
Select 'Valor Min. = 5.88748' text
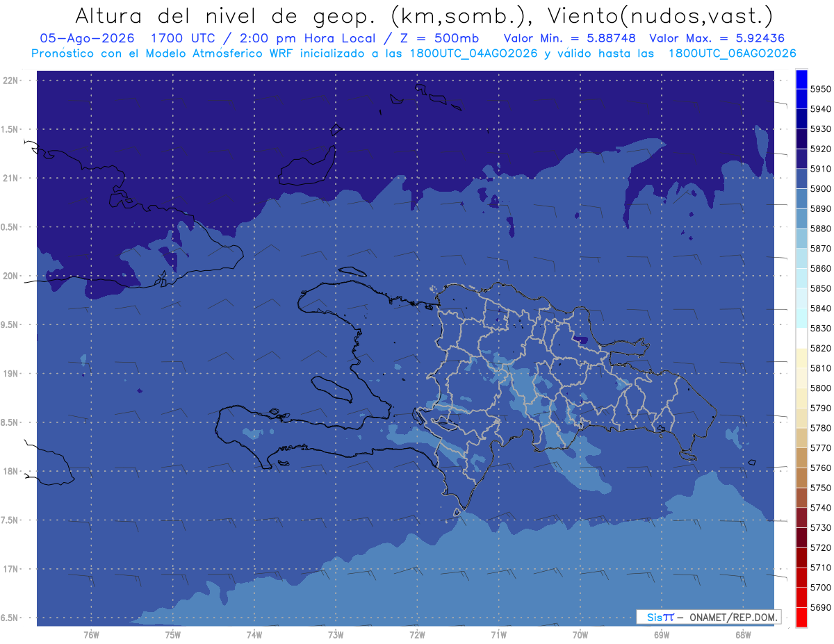click(571, 38)
